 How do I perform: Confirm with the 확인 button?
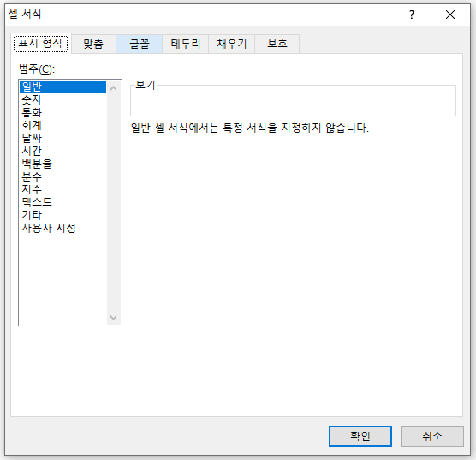360,436
